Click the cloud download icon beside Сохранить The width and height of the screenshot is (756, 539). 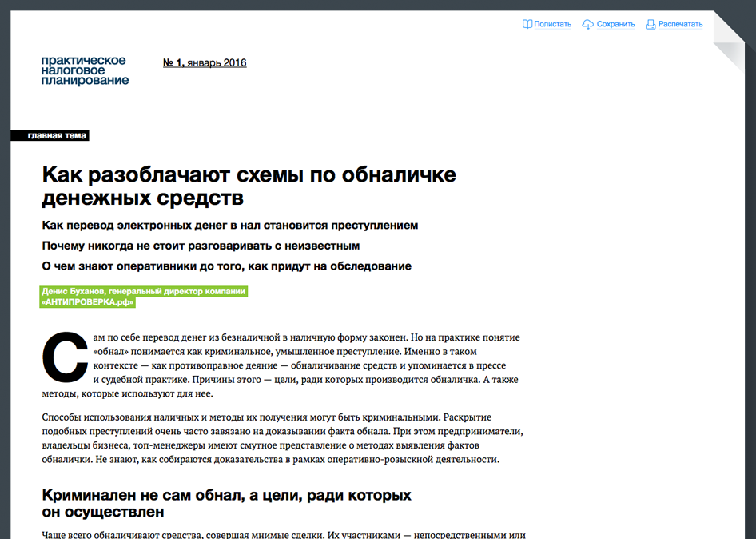(x=587, y=24)
